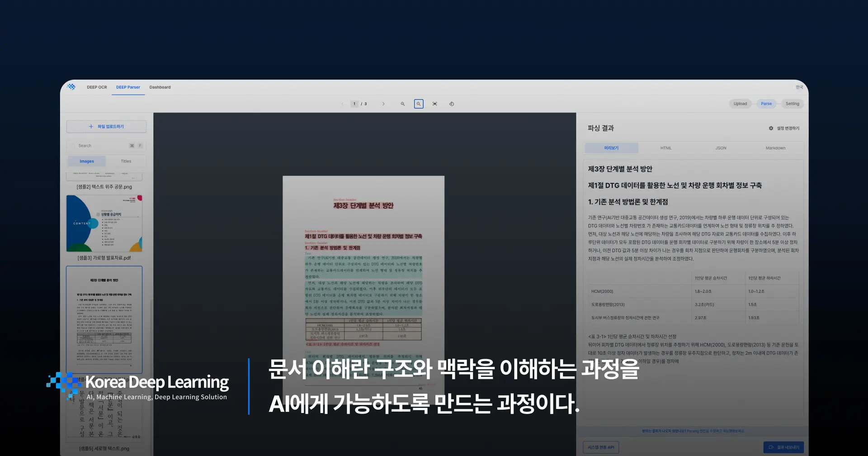The width and height of the screenshot is (868, 456).
Task: Click the rotate document icon
Action: (452, 104)
